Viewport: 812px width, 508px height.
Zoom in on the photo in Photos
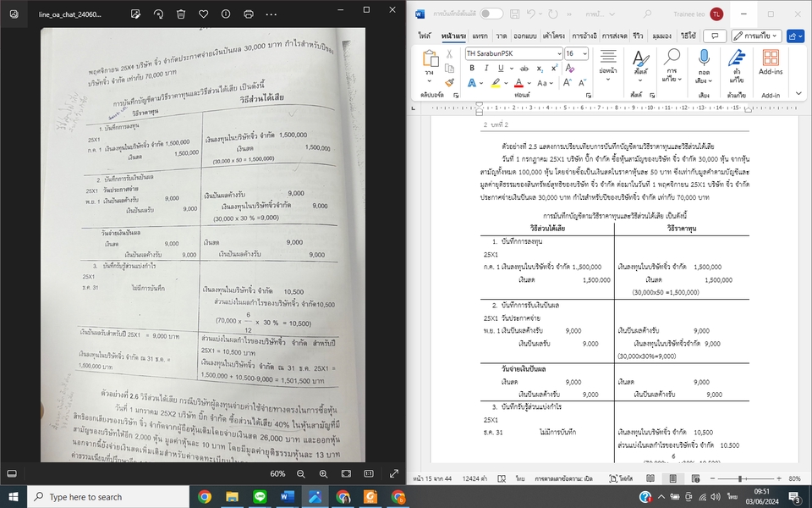[323, 473]
